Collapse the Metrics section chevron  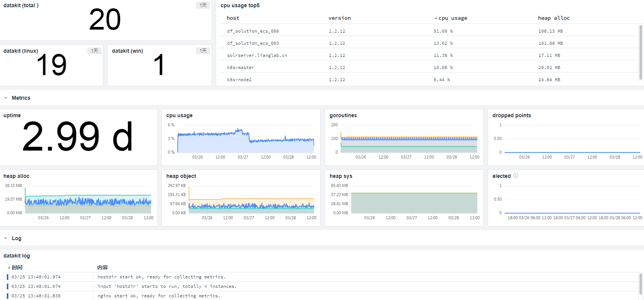tap(6, 98)
